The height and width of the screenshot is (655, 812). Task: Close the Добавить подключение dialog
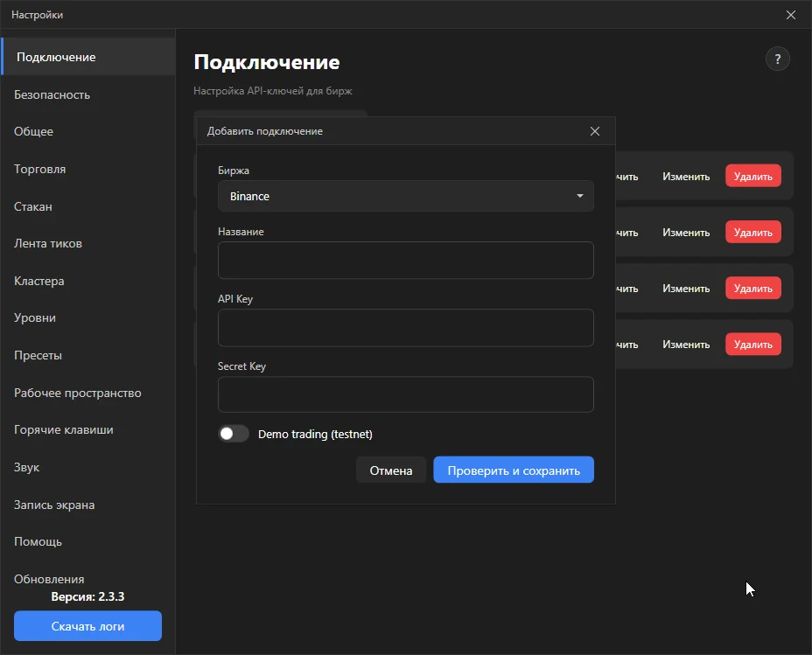(595, 131)
